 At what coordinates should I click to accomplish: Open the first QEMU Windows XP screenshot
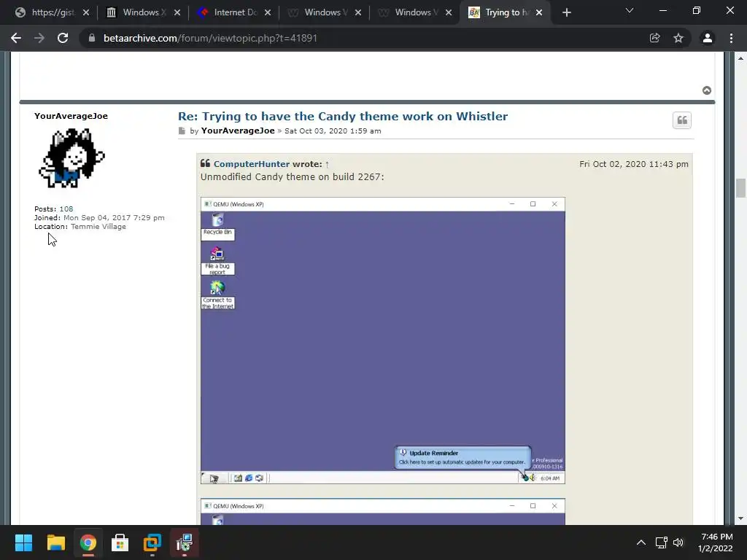coord(383,341)
